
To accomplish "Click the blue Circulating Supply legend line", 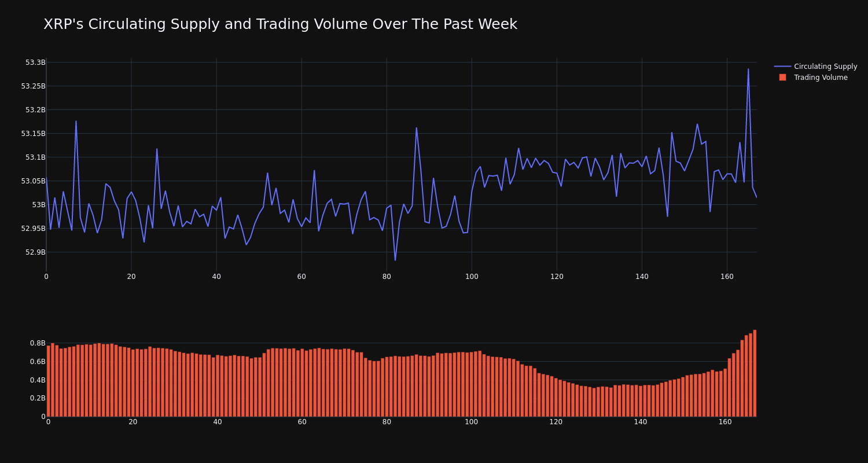I will (x=782, y=67).
